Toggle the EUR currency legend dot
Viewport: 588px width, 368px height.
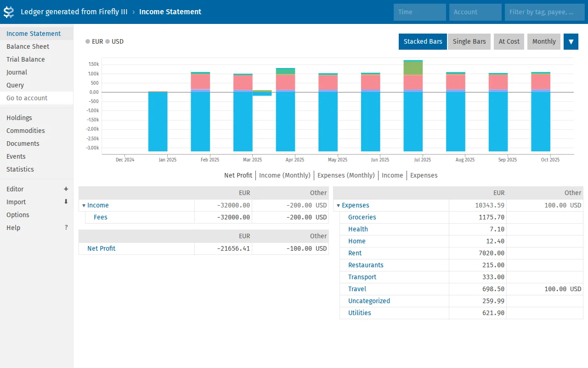[88, 41]
